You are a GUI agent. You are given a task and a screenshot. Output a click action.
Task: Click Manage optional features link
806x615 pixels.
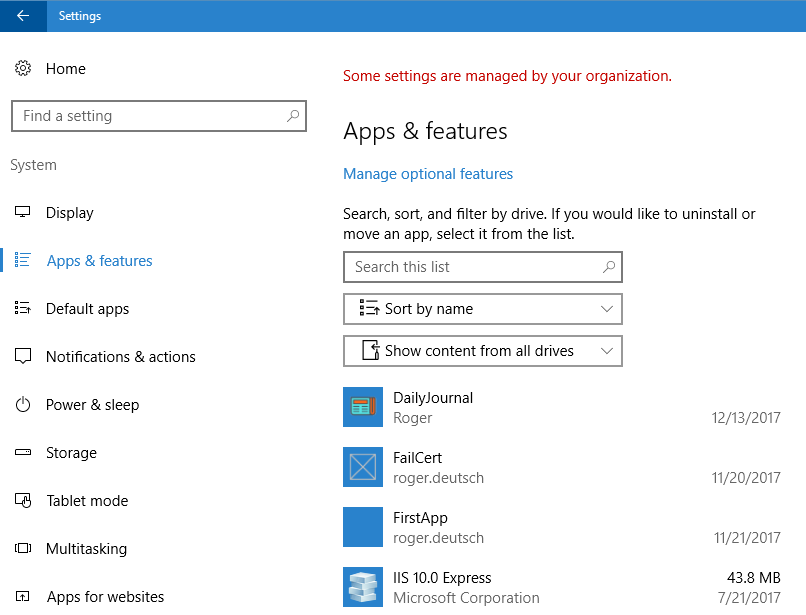click(428, 174)
